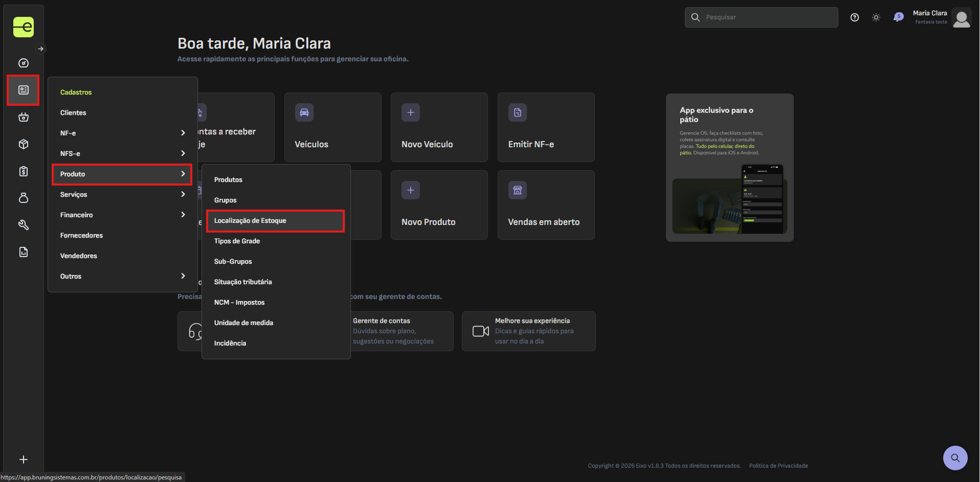980x482 pixels.
Task: Expand the NF-e submenu
Action: [123, 133]
